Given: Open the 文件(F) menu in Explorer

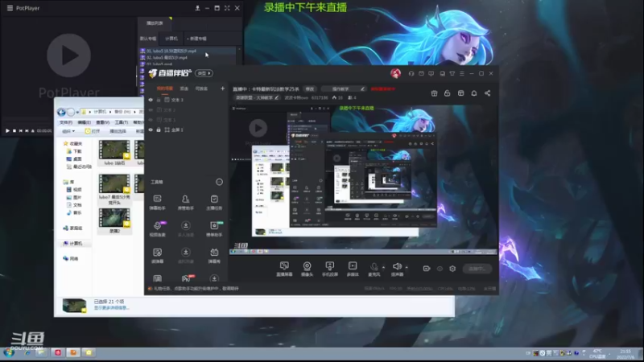Looking at the screenshot, I should point(66,122).
